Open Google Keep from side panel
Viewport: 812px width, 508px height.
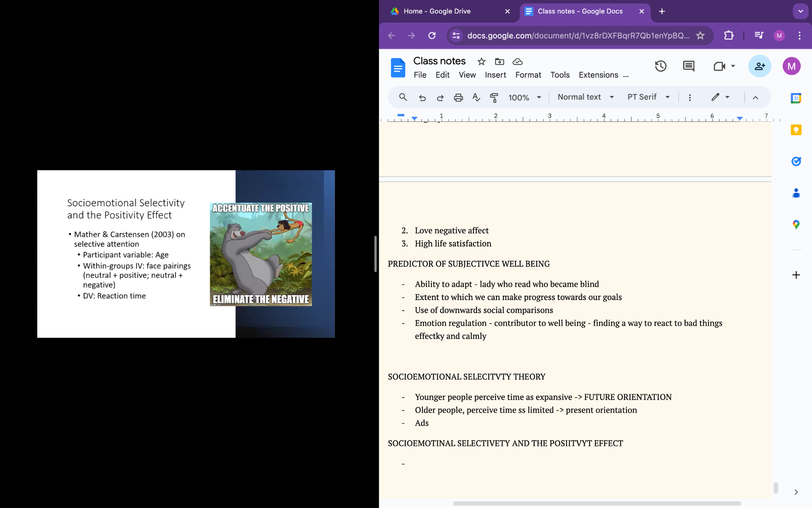pyautogui.click(x=796, y=130)
